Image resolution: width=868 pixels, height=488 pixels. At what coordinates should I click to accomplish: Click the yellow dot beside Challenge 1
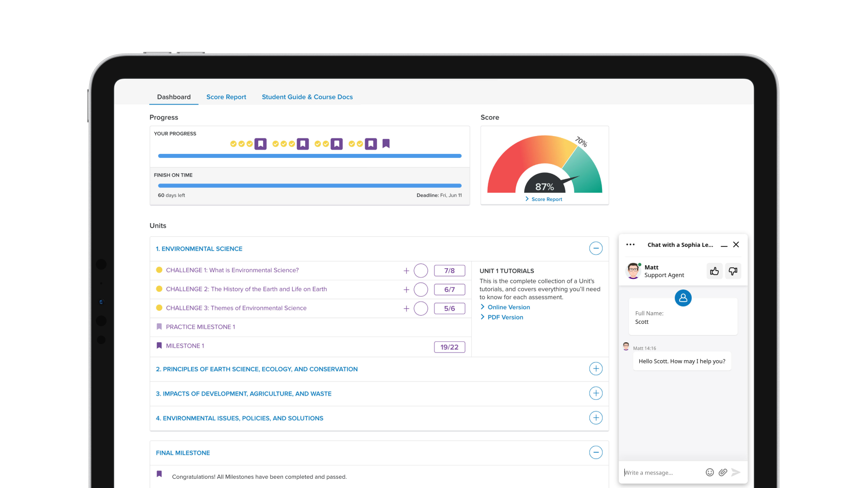point(159,270)
